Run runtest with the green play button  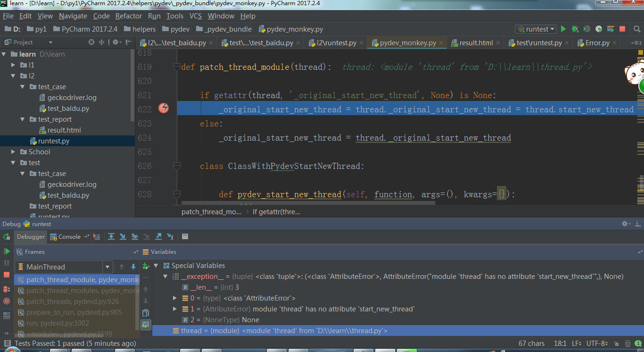click(x=563, y=29)
